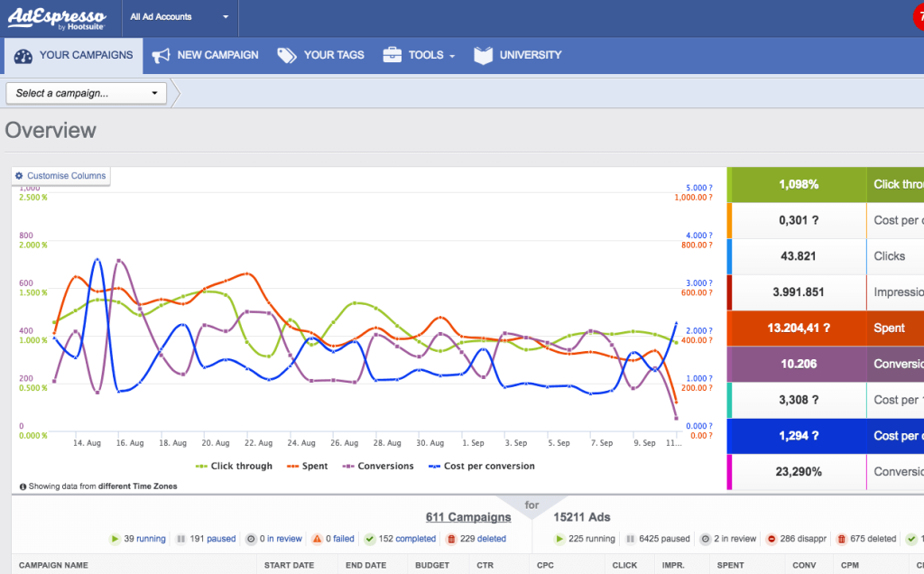Open the New Campaign tab

[x=205, y=55]
